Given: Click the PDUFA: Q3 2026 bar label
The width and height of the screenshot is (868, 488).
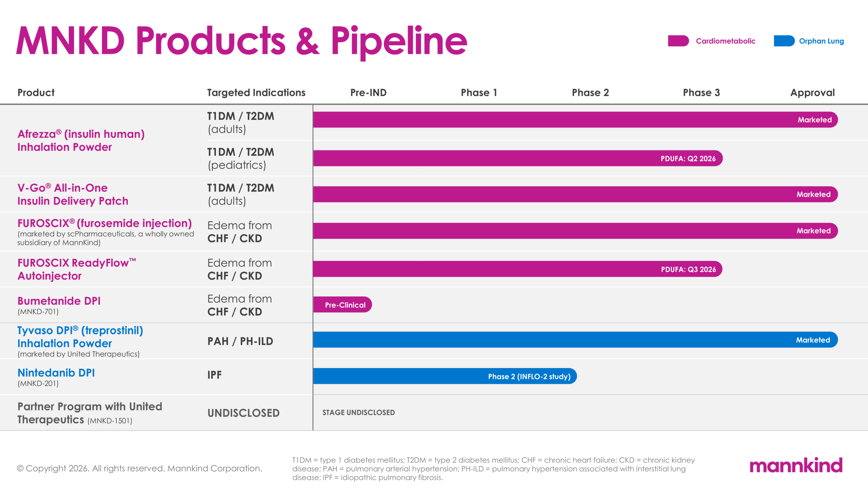Looking at the screenshot, I should tap(688, 269).
